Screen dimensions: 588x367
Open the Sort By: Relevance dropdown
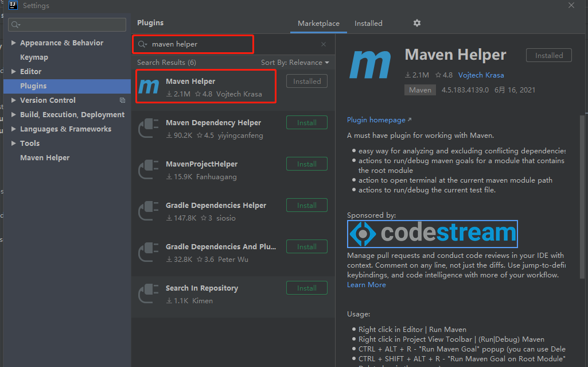point(295,63)
